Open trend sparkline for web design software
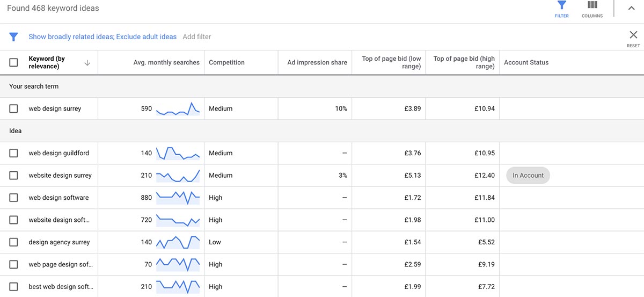 178,198
